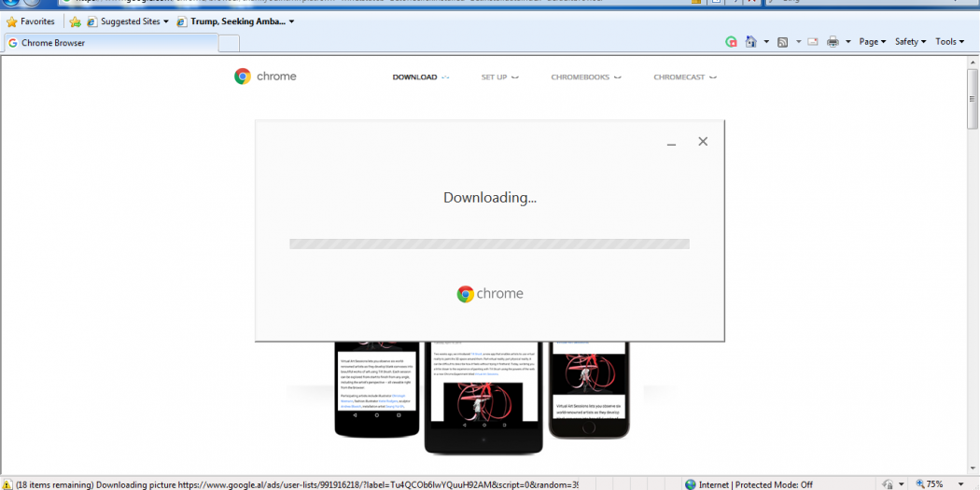This screenshot has width=980, height=490.
Task: Select the Chrome Browser tab
Action: click(111, 43)
